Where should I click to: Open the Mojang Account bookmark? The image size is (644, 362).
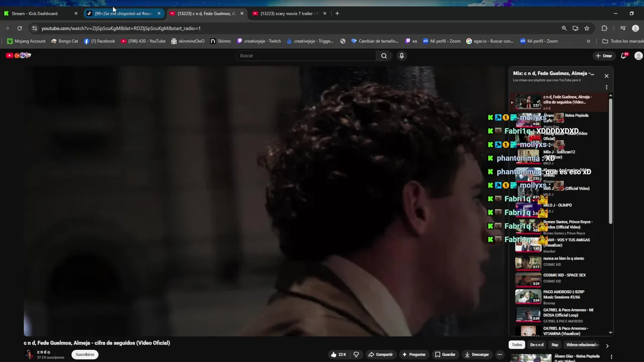click(26, 41)
